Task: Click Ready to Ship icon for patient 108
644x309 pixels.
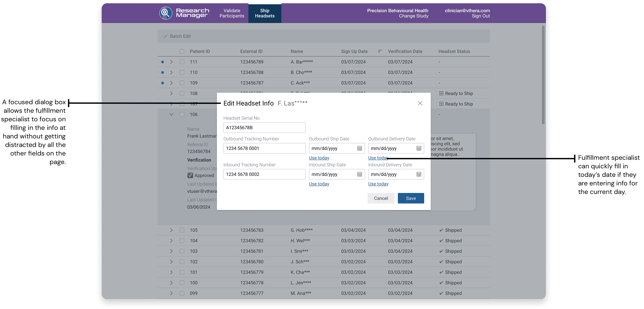Action: pyautogui.click(x=441, y=93)
